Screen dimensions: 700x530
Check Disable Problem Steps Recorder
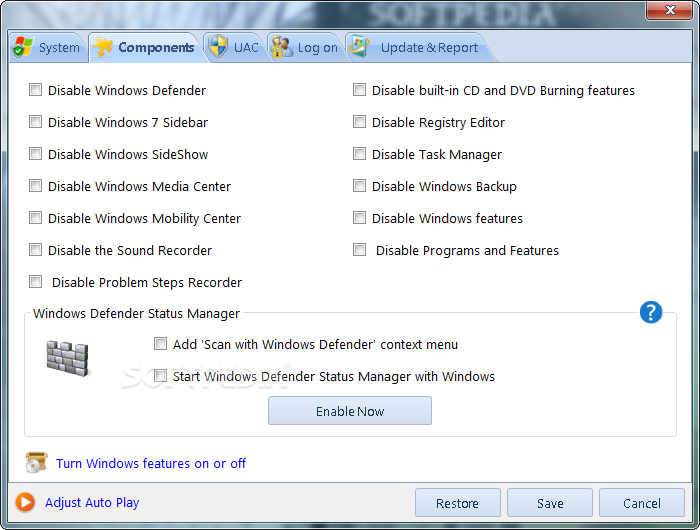pos(35,282)
